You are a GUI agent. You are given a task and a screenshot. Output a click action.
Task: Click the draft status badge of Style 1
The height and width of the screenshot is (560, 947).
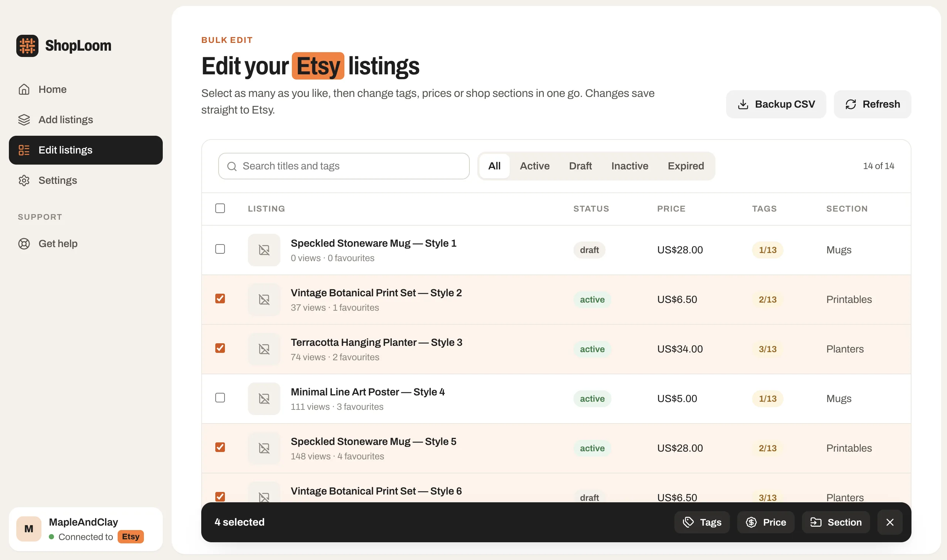click(x=589, y=250)
